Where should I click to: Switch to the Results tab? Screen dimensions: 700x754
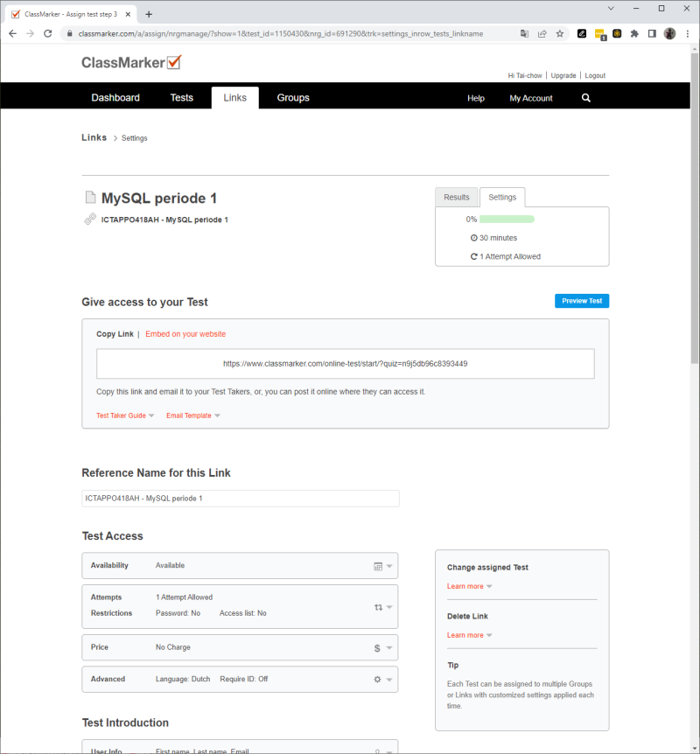point(456,197)
